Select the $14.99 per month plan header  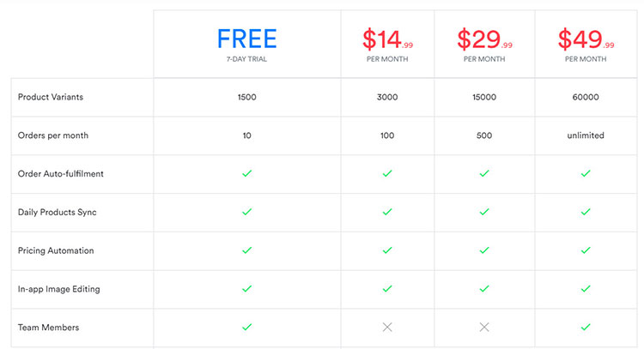(x=386, y=43)
